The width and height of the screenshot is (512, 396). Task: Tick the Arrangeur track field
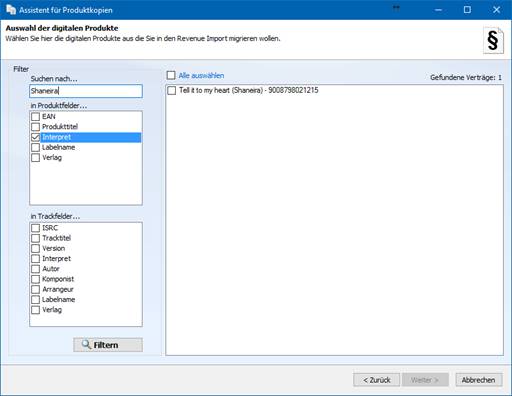35,289
